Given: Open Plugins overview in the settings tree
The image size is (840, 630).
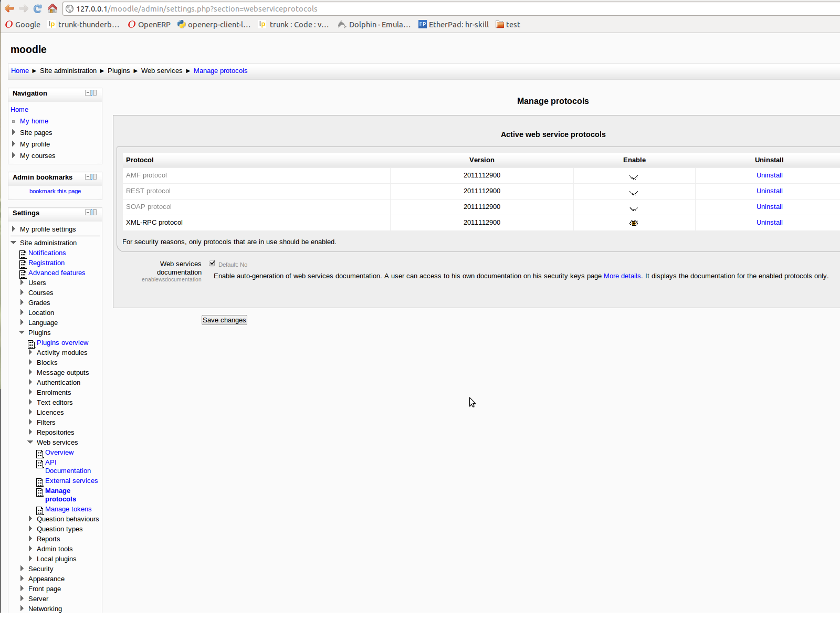Looking at the screenshot, I should (62, 343).
